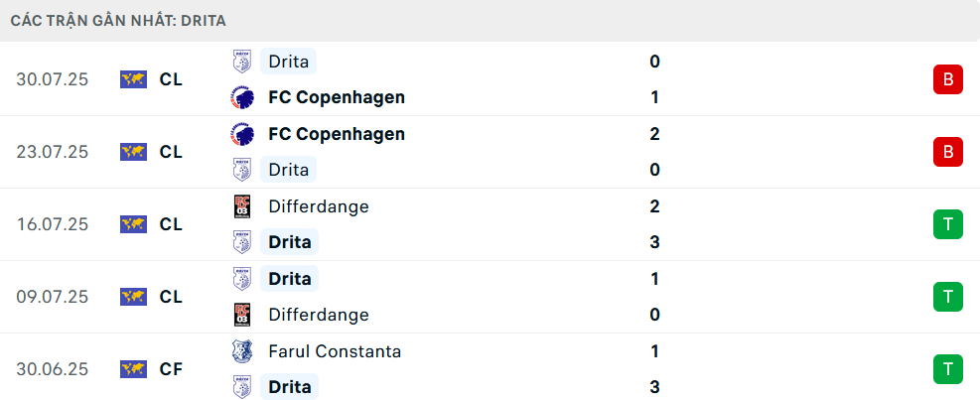
Task: Open Differdange team name in 16.07.25 match
Action: 319,206
